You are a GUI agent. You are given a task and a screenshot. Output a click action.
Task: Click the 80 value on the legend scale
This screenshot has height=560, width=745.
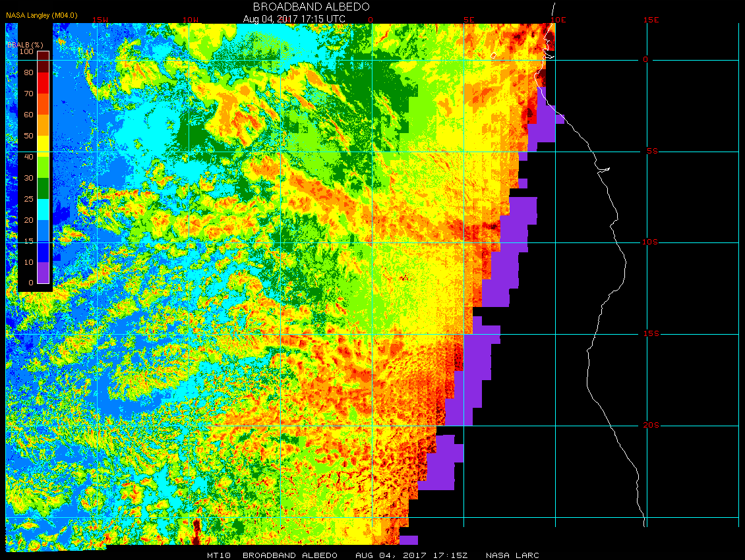(28, 72)
